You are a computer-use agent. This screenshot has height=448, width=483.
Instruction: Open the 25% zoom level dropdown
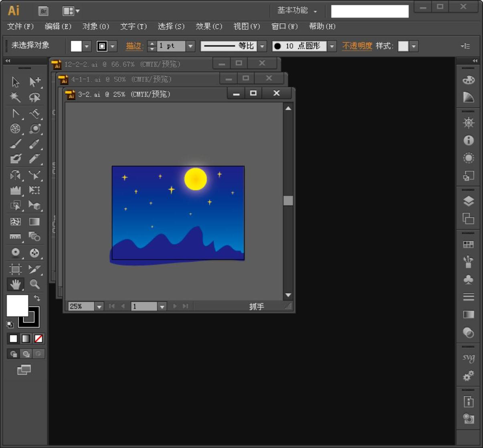[x=99, y=307]
